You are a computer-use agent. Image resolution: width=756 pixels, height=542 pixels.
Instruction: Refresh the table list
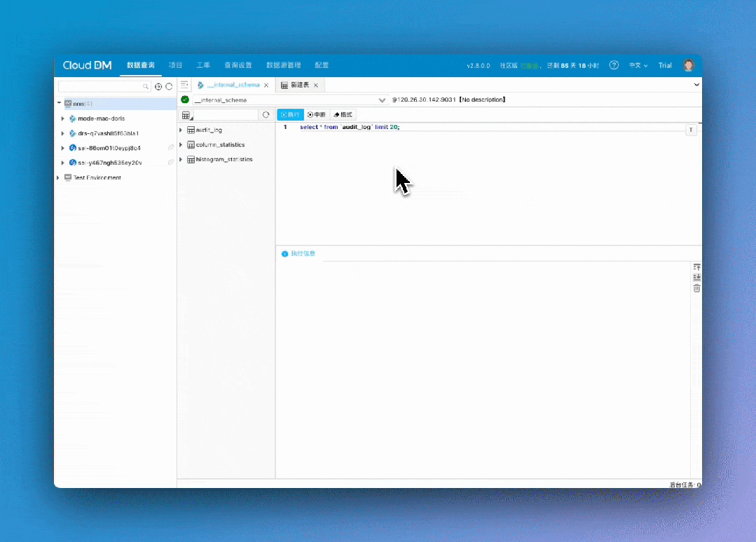pos(266,114)
